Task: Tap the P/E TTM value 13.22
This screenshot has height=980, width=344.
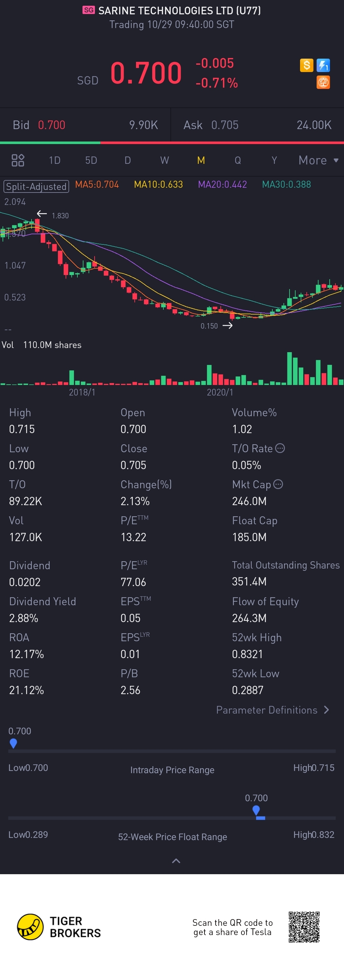Action: pyautogui.click(x=133, y=537)
